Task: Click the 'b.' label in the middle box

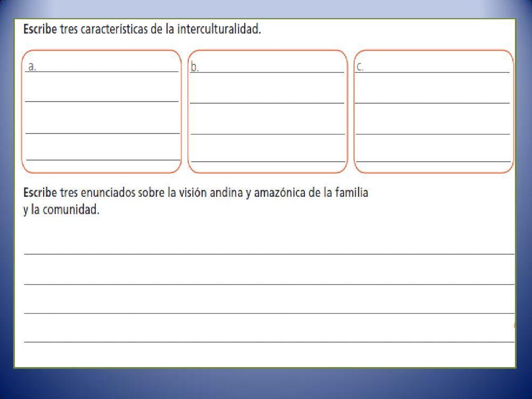Action: pyautogui.click(x=195, y=66)
